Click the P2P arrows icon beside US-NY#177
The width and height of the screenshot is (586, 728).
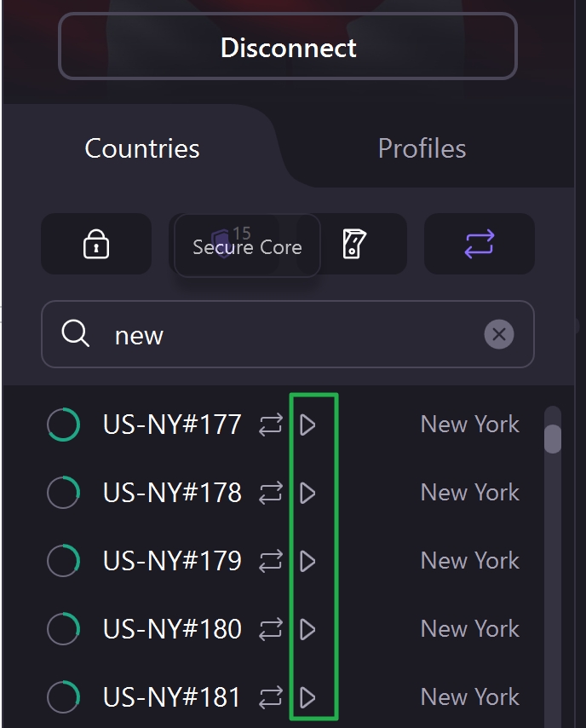[271, 424]
